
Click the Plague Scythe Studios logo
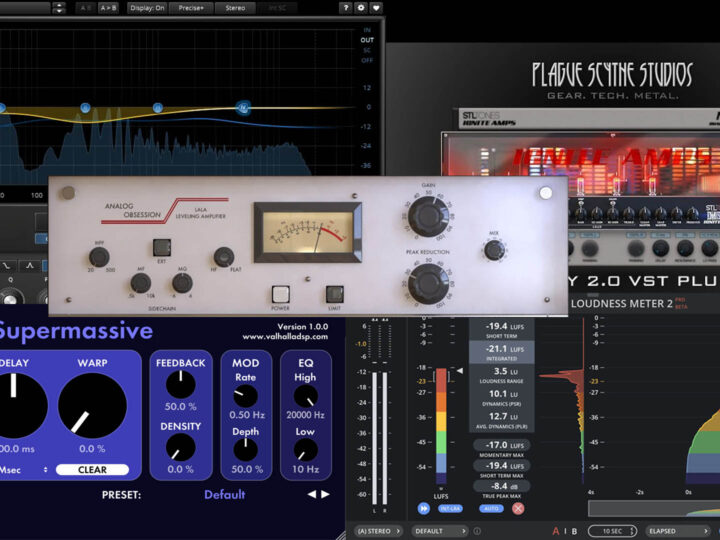click(612, 80)
